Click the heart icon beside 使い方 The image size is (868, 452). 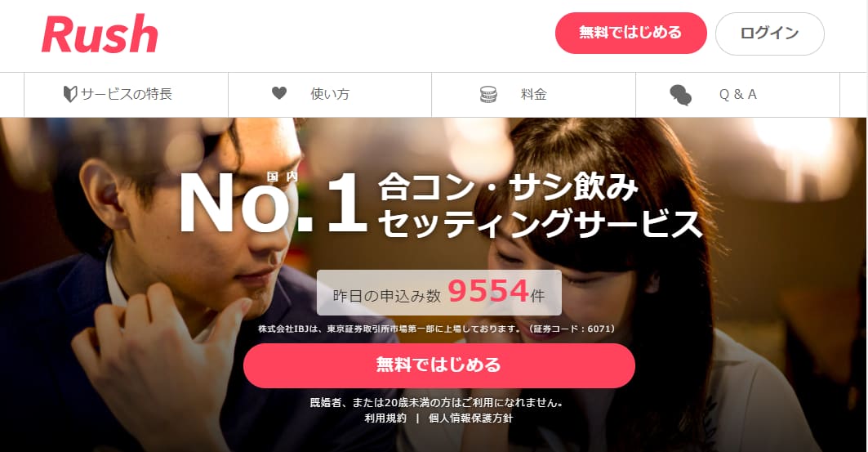(279, 93)
